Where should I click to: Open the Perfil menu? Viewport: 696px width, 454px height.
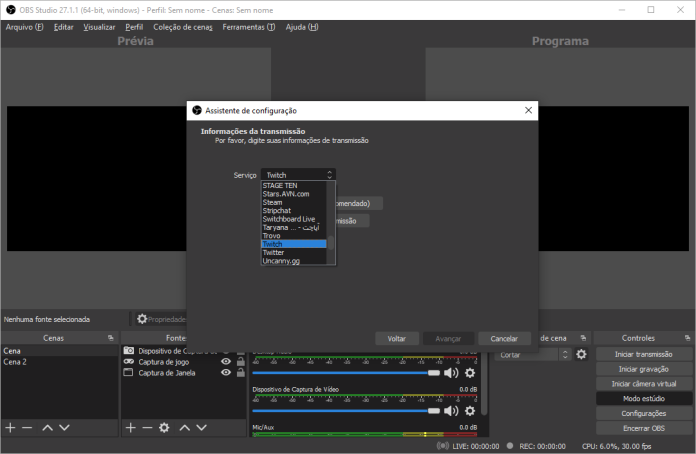[x=134, y=27]
